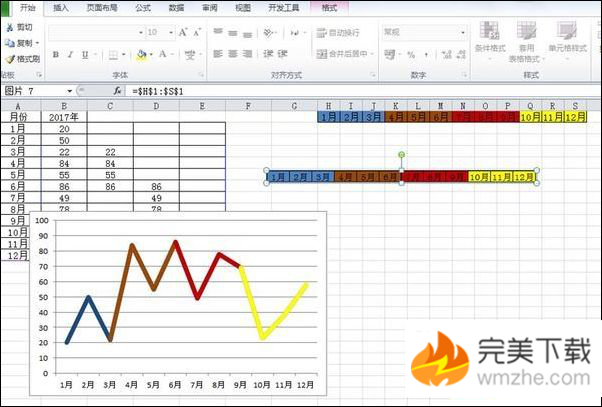
Task: Switch to the 插入 (Insert) tab
Action: 61,8
